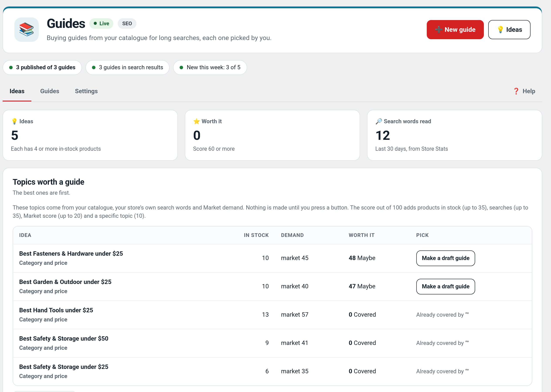This screenshot has height=392, width=551.
Task: Switch to the Guides tab
Action: tap(49, 91)
